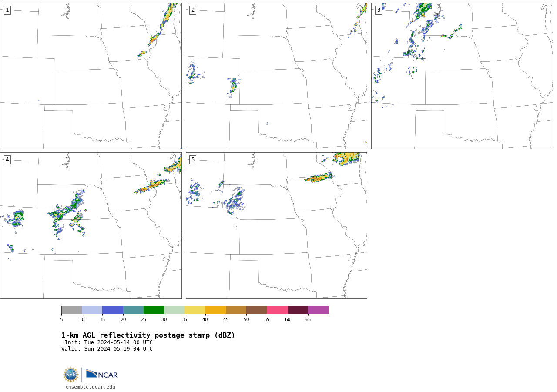Click the colorbar tick label 5
Viewport: 557px width, 392px height.
coord(61,320)
